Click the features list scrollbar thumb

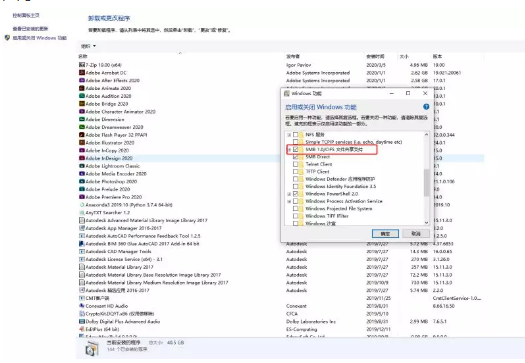coord(426,183)
